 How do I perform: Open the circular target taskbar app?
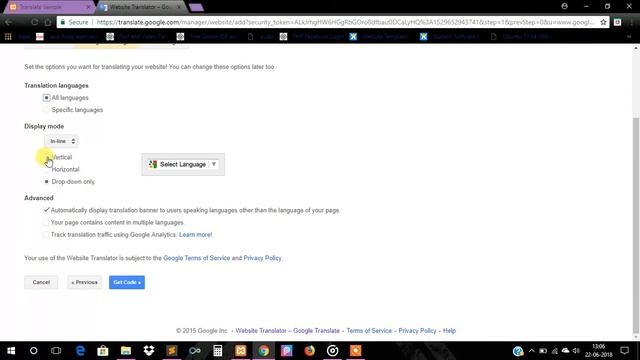coord(333,351)
